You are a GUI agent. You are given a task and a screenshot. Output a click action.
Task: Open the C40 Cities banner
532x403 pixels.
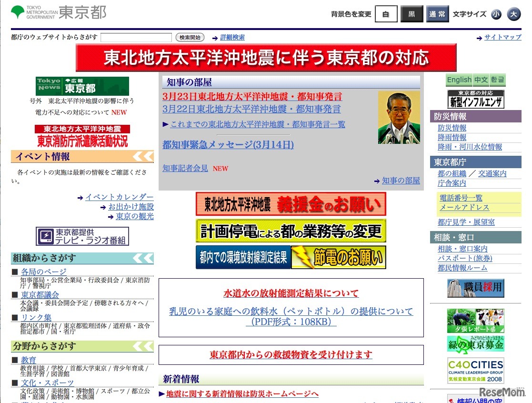tap(475, 371)
